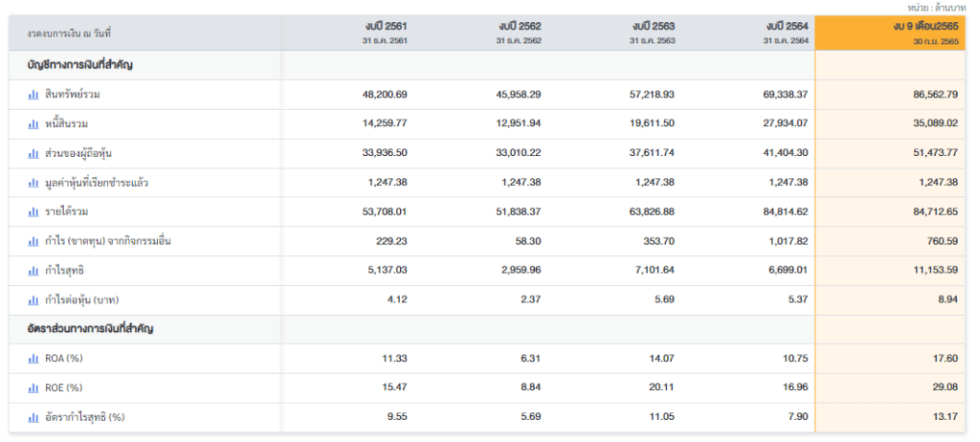Image resolution: width=980 pixels, height=442 pixels.
Task: Click chart icon next to ROA (%)
Action: click(x=33, y=359)
